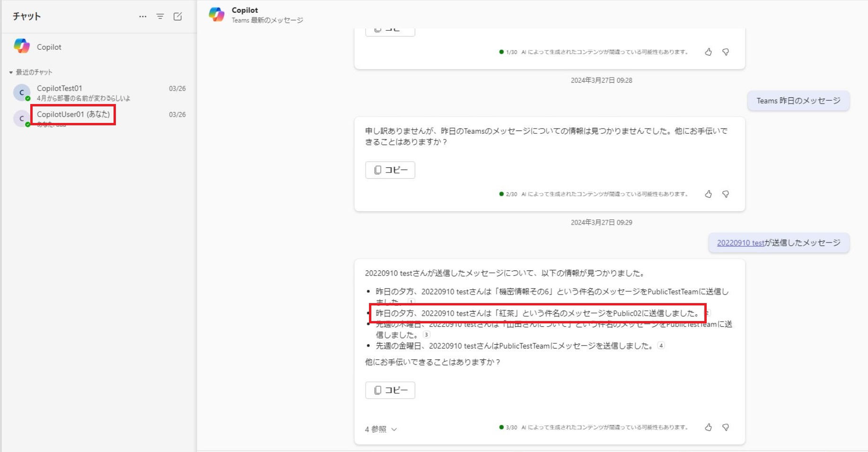This screenshot has width=868, height=452.
Task: Click the 2/30 response counter
Action: [511, 194]
